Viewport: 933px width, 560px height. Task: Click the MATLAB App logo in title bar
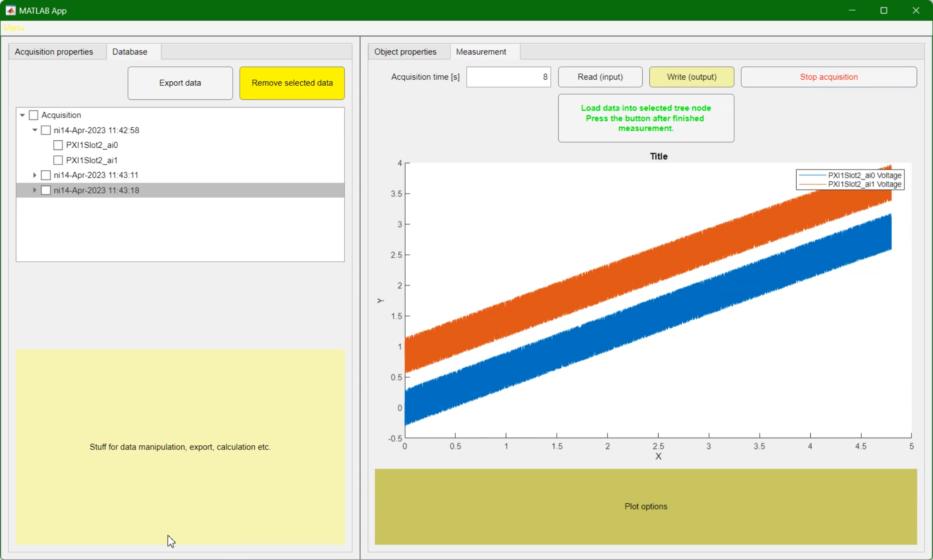pos(10,10)
